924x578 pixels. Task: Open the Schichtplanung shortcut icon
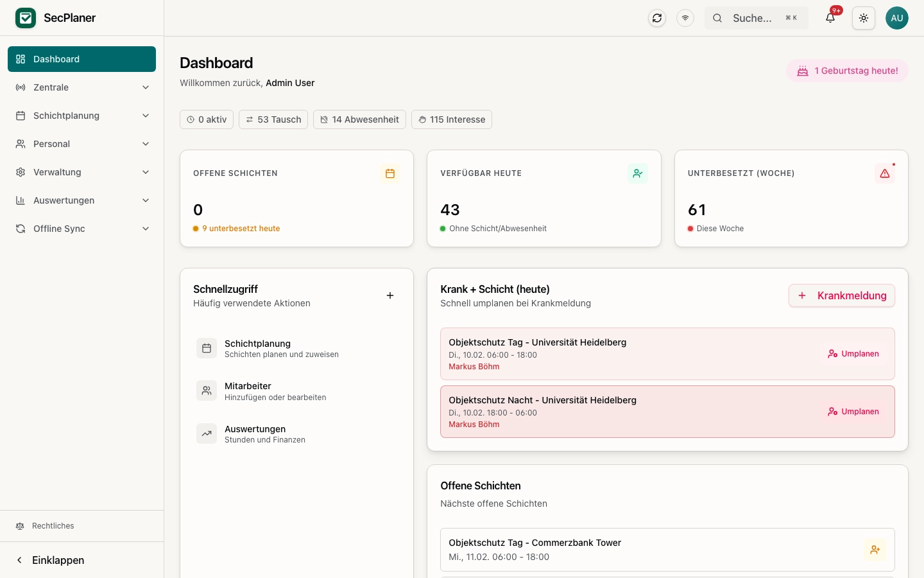pyautogui.click(x=207, y=348)
